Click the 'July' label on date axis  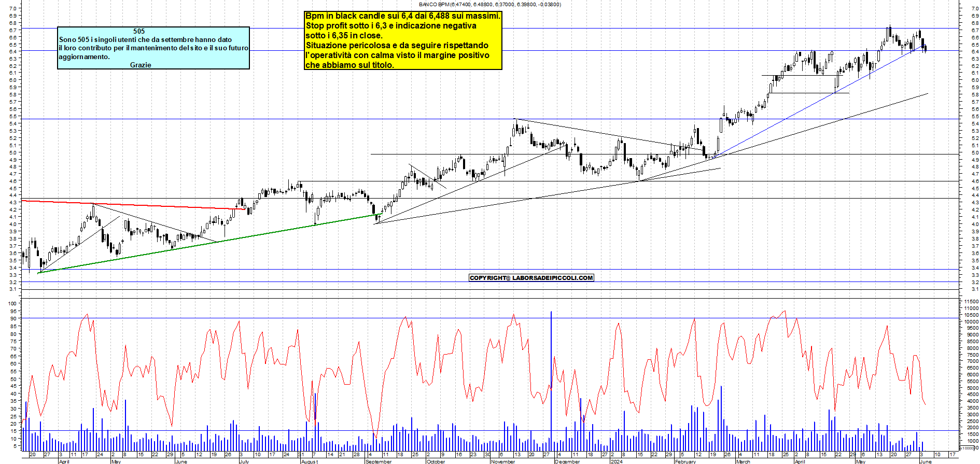point(244,461)
